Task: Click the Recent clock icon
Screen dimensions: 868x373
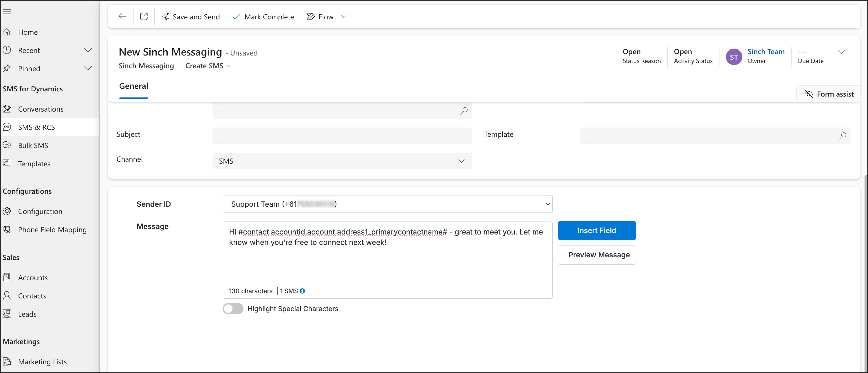Action: tap(7, 50)
